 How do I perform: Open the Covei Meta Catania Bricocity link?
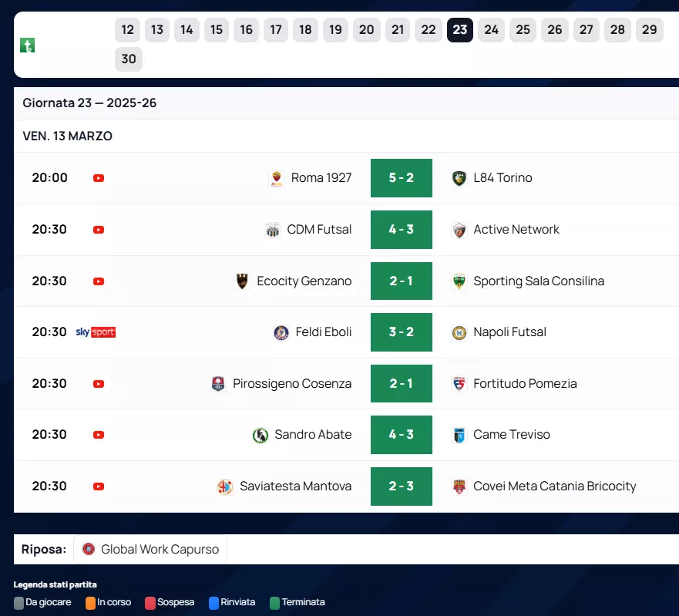554,486
